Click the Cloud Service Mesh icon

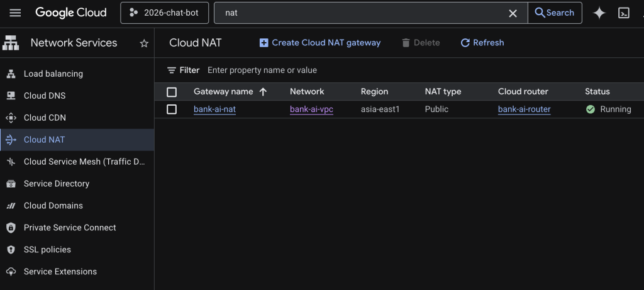click(11, 162)
